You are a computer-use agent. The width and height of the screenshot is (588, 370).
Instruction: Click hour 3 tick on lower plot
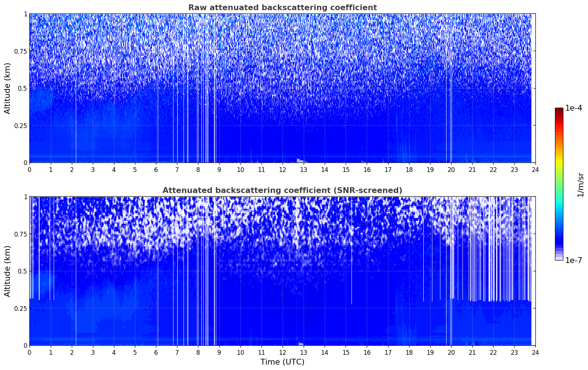[x=93, y=352]
